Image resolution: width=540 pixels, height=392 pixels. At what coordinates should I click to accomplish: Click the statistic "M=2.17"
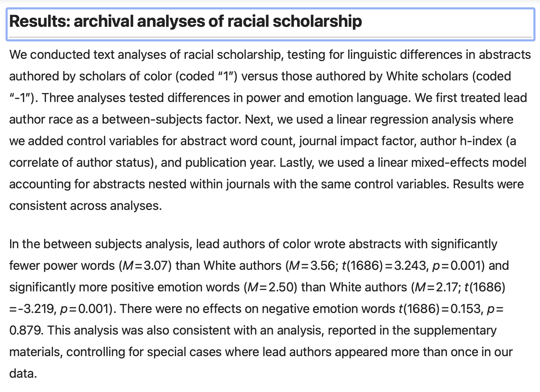tap(437, 287)
